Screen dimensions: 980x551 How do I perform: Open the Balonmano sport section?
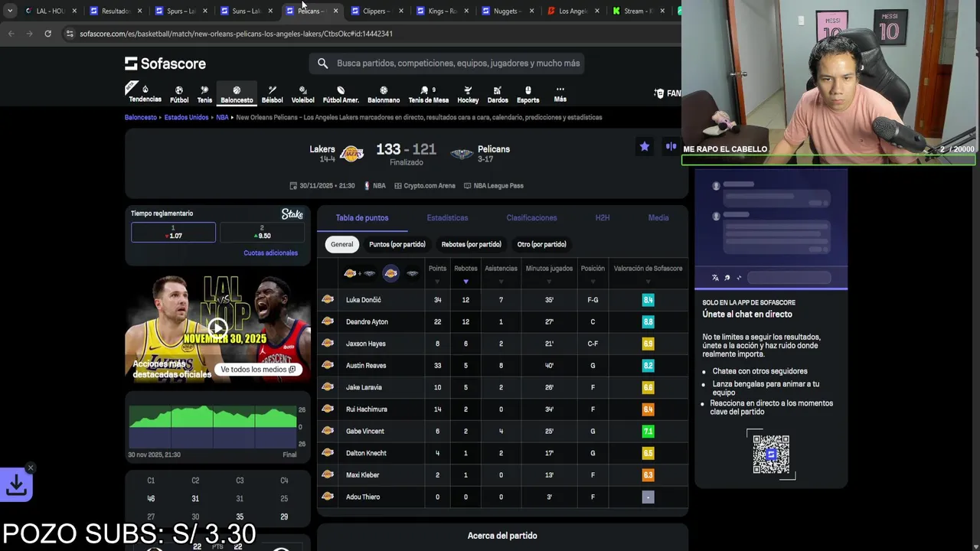384,94
